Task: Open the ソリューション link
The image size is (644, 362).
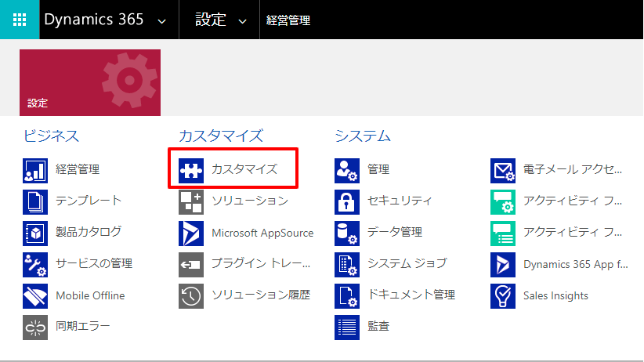Action: pos(250,201)
